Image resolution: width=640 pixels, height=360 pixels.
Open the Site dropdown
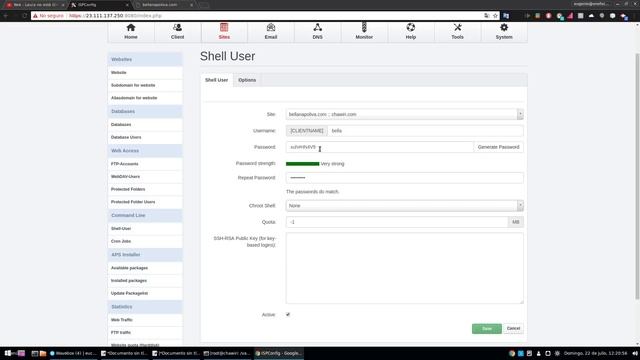tap(404, 114)
